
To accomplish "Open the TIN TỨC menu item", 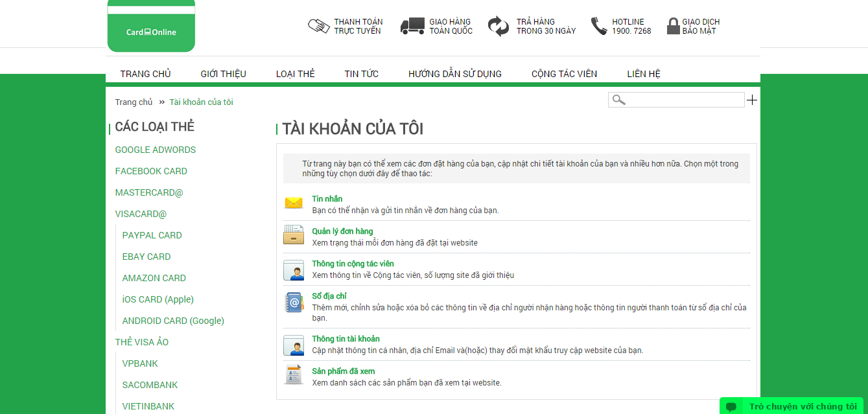I will (x=362, y=74).
